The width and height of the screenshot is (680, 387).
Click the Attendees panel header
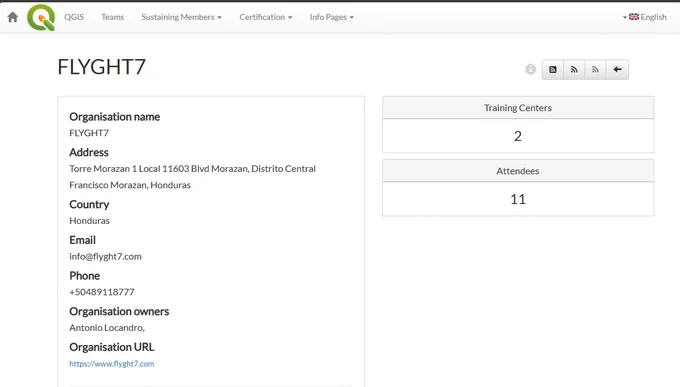518,171
